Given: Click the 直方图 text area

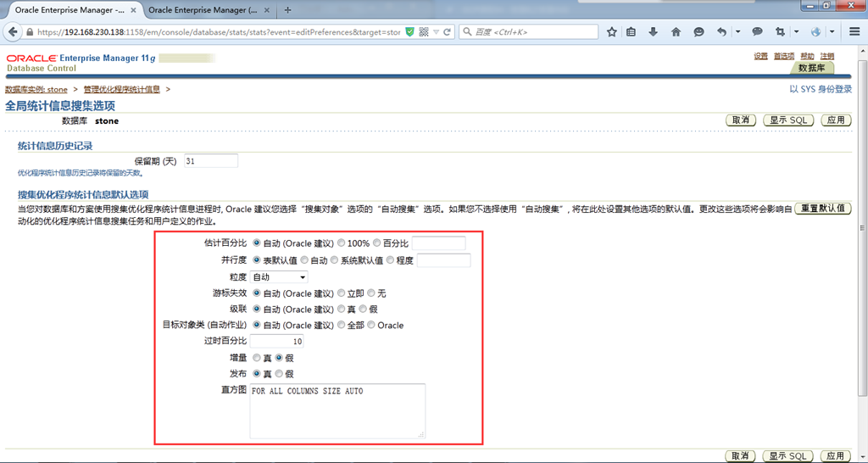Looking at the screenshot, I should [337, 411].
